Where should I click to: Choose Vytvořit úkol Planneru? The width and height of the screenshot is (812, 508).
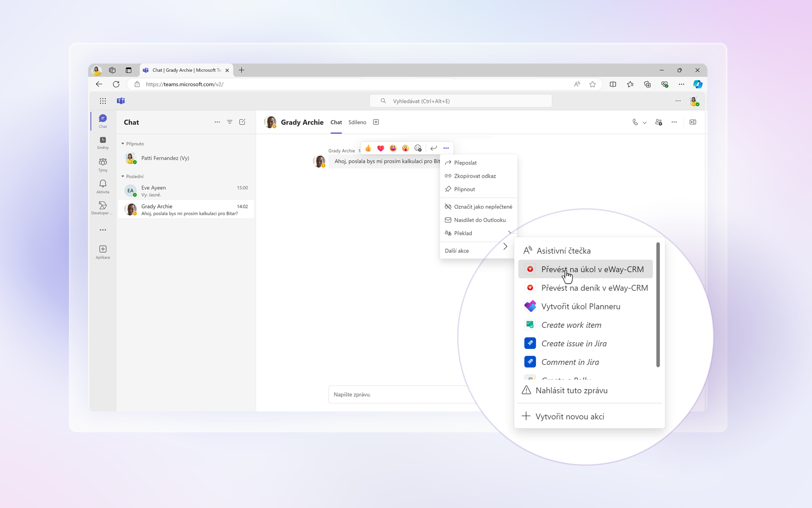pos(586,306)
